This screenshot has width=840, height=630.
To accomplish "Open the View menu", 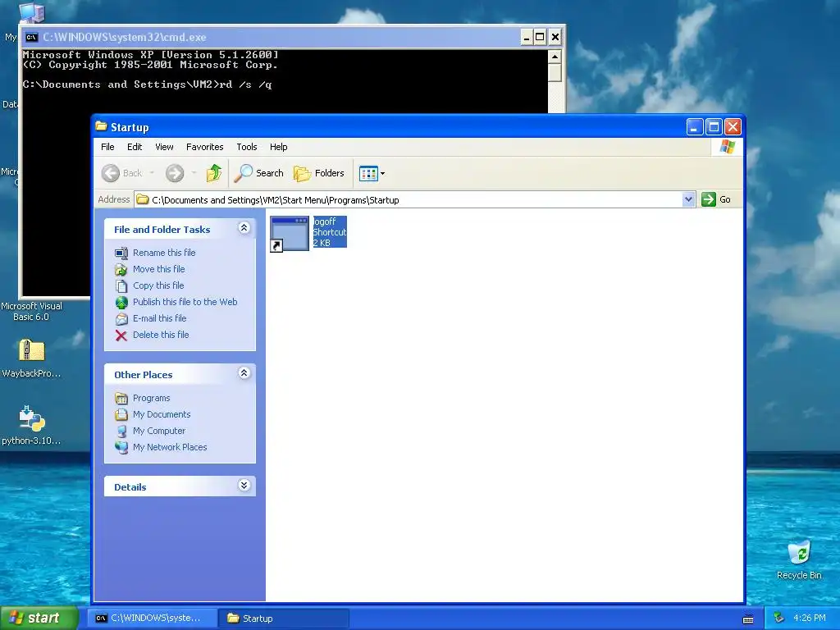I will click(x=164, y=147).
